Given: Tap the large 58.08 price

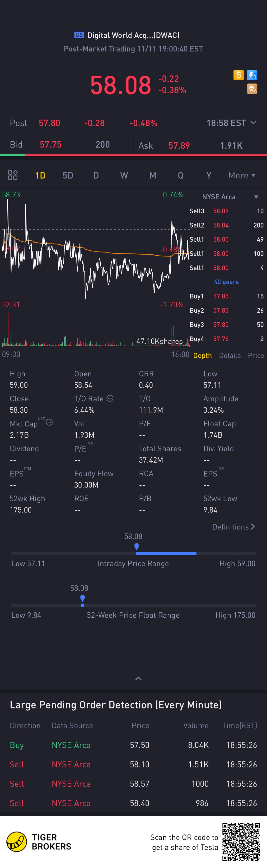Looking at the screenshot, I should coord(121,85).
